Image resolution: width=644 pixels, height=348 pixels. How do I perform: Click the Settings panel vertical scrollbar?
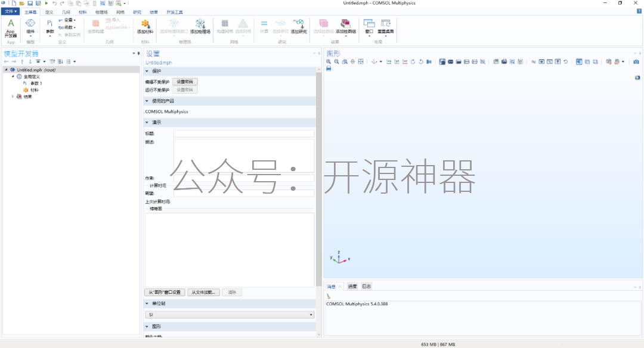pyautogui.click(x=318, y=179)
